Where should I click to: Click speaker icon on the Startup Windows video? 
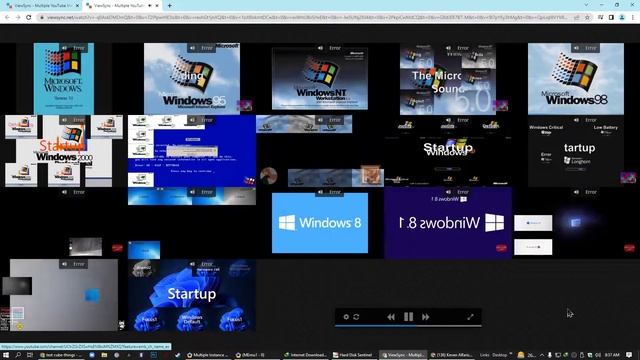click(x=449, y=120)
